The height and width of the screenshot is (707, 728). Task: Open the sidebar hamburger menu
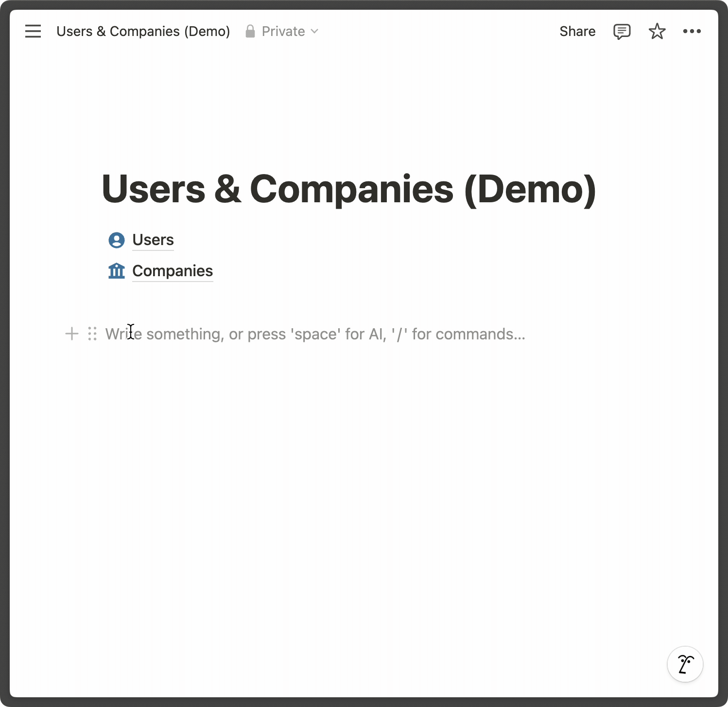[33, 32]
